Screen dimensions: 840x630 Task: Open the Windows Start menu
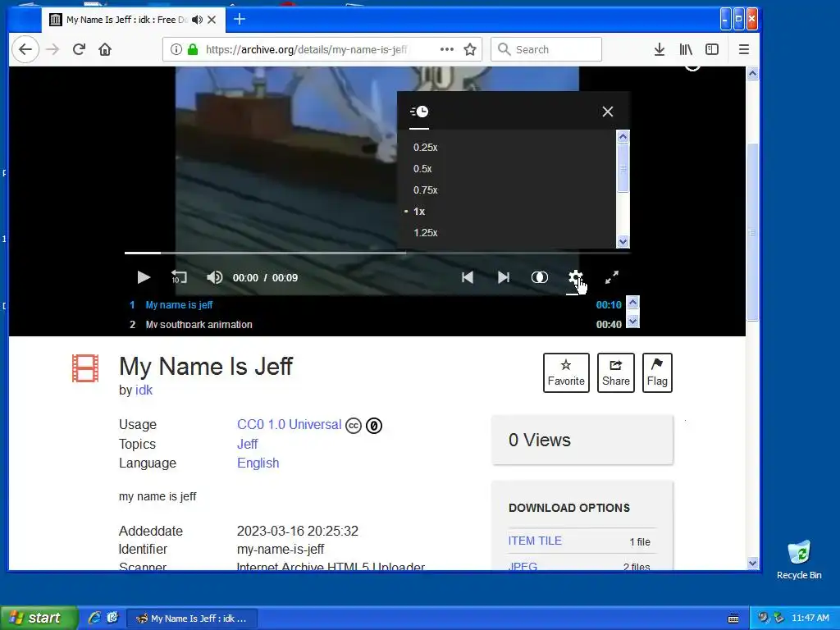click(x=39, y=619)
